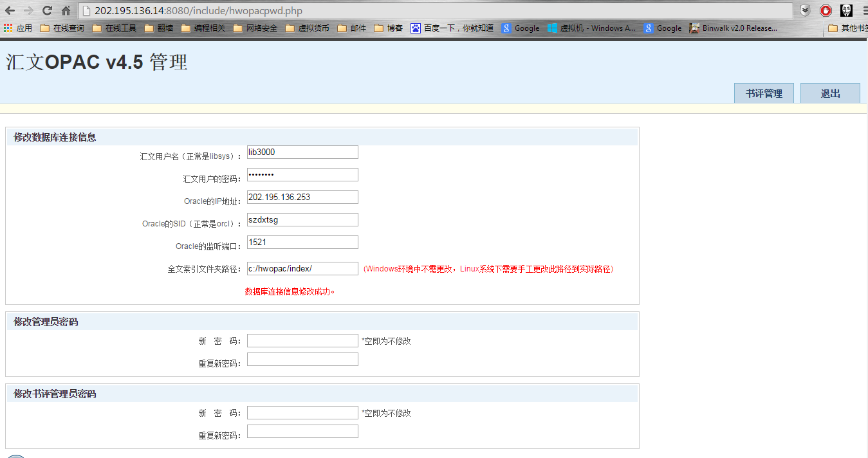Image resolution: width=868 pixels, height=458 pixels.
Task: Open the Chrome hamburger menu
Action: point(864,10)
